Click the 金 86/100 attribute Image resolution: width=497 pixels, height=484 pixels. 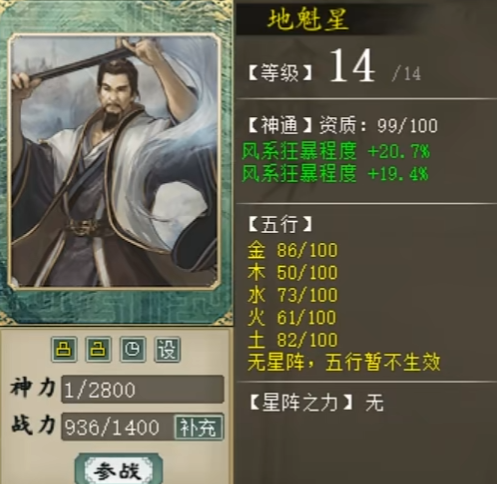click(x=292, y=250)
